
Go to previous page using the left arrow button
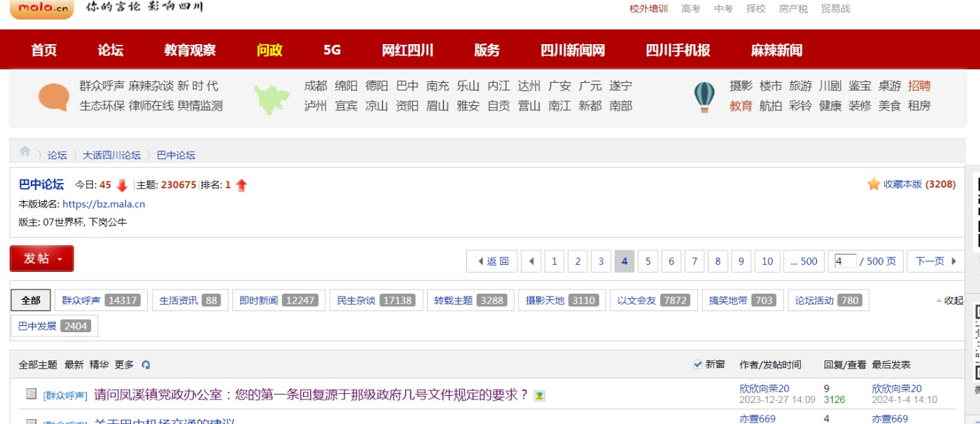tap(531, 261)
